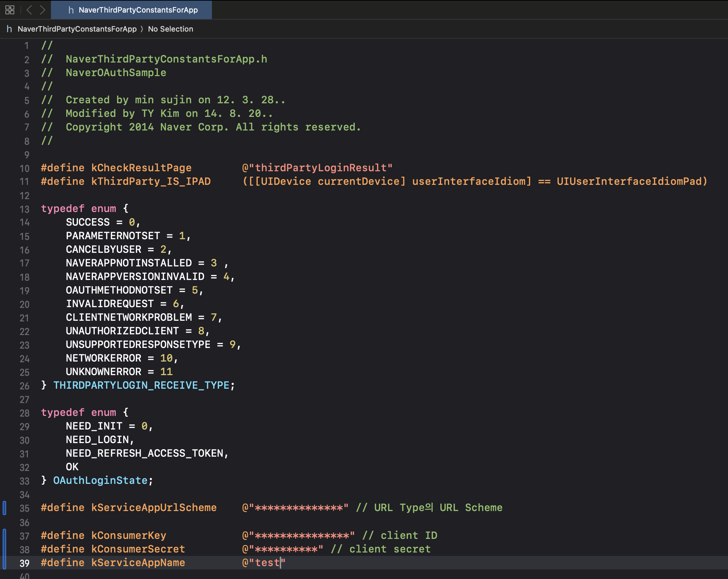
Task: Select the NaverThirdPartyConstantsForApp editor tab
Action: 138,10
